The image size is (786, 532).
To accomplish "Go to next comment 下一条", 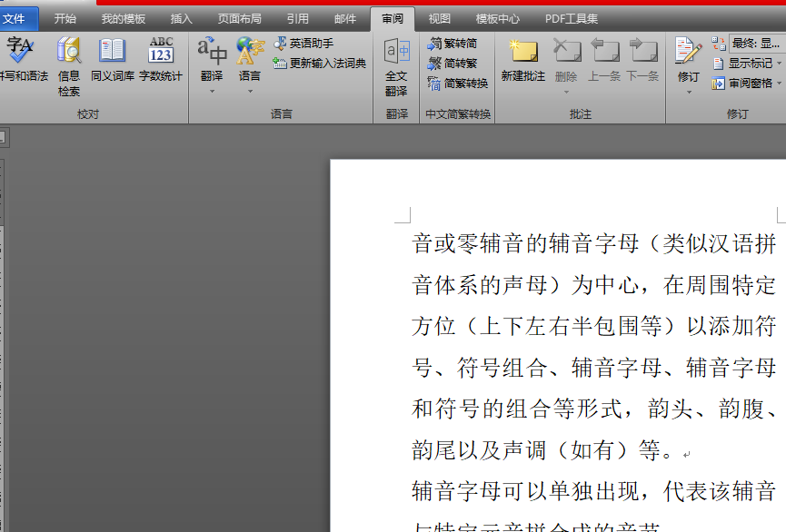I will (x=642, y=59).
